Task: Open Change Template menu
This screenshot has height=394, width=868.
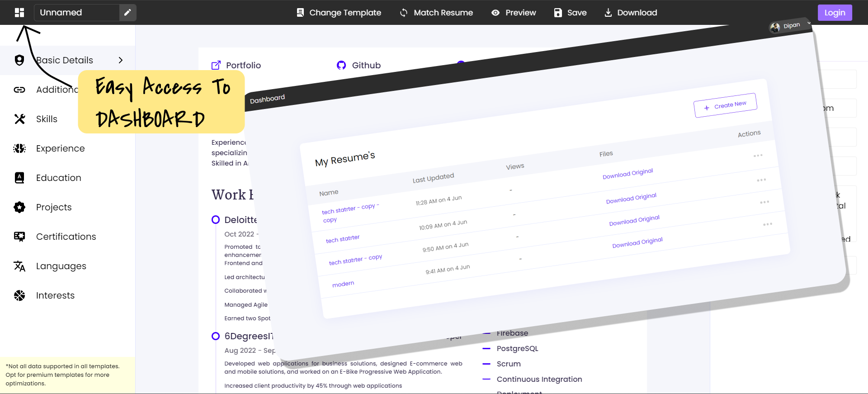Action: [339, 13]
